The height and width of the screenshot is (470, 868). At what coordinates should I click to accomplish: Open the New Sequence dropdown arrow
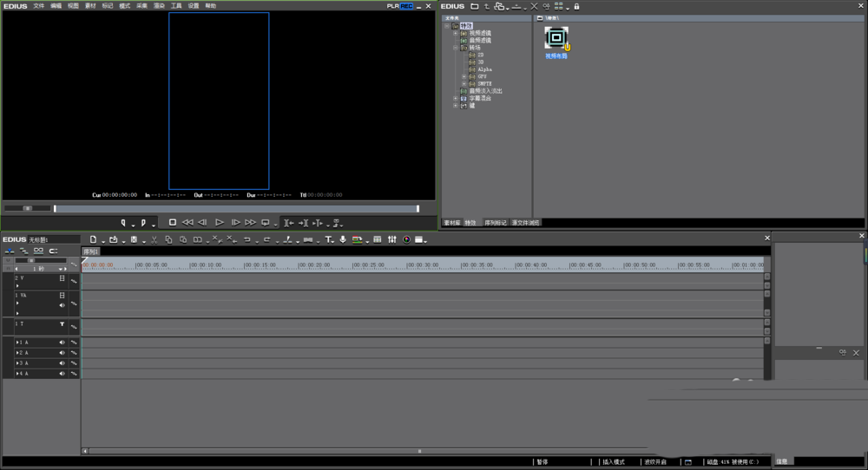103,241
